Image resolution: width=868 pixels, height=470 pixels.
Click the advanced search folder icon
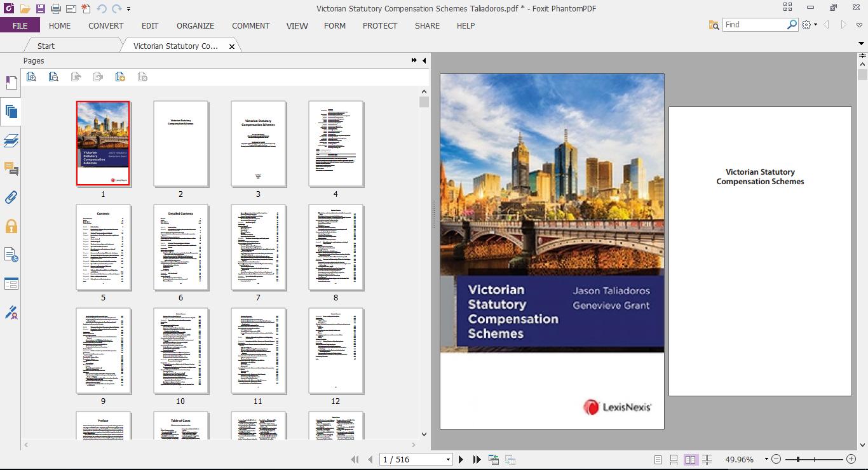[x=714, y=25]
